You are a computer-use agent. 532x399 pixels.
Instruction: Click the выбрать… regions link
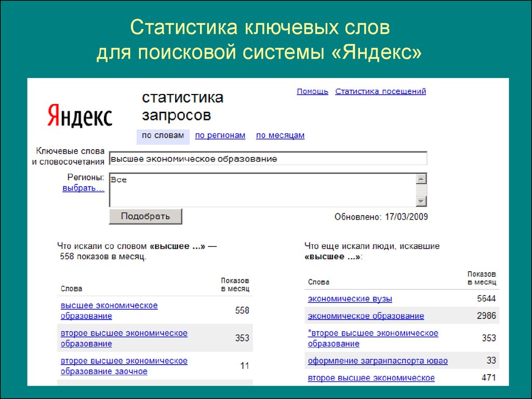click(x=84, y=188)
